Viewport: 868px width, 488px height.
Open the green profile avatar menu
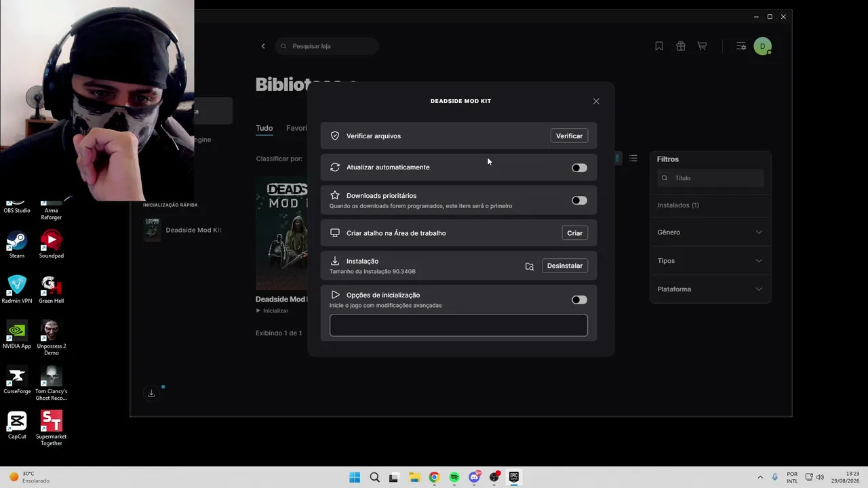763,46
